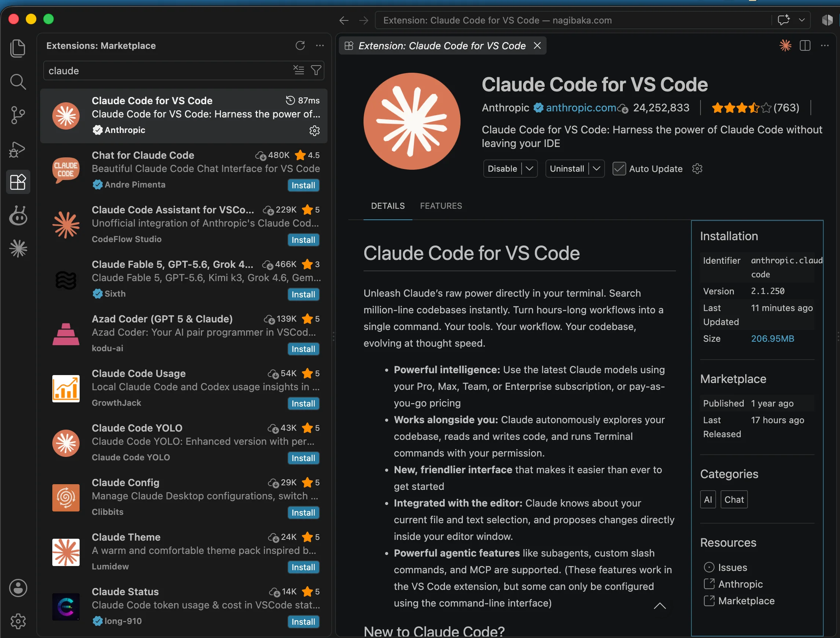This screenshot has width=840, height=638.
Task: Open the Anthropic resource link
Action: 740,584
